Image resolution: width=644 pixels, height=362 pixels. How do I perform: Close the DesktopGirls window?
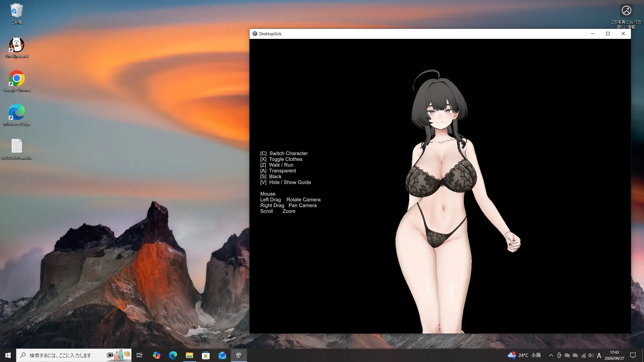(623, 34)
